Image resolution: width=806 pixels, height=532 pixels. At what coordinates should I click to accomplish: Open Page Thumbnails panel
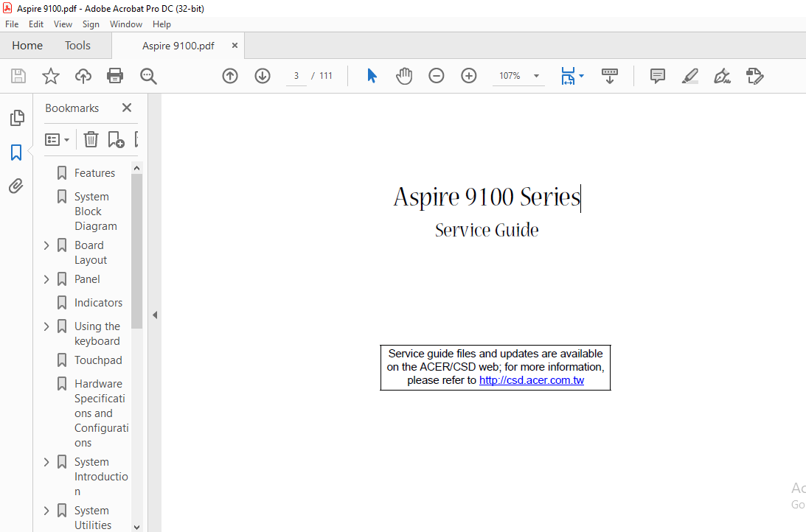click(x=16, y=118)
